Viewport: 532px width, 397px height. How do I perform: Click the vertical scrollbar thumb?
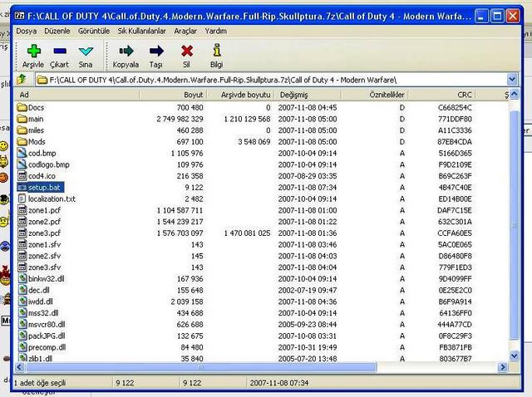[x=515, y=224]
